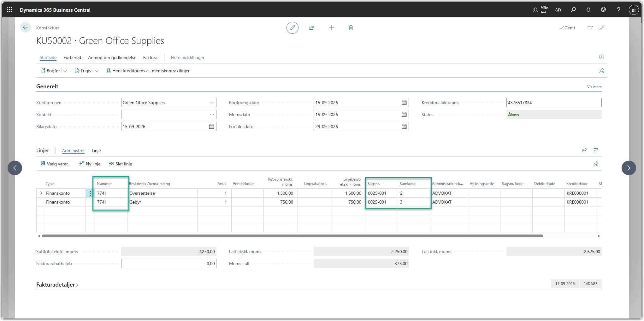This screenshot has height=321, width=644.
Task: Click the scroll-left arrow of lines grid
Action: coord(39,236)
